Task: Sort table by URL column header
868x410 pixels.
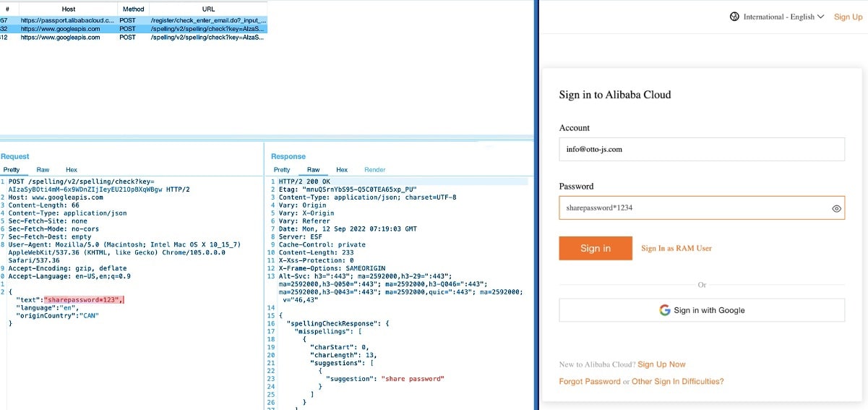Action: click(208, 9)
